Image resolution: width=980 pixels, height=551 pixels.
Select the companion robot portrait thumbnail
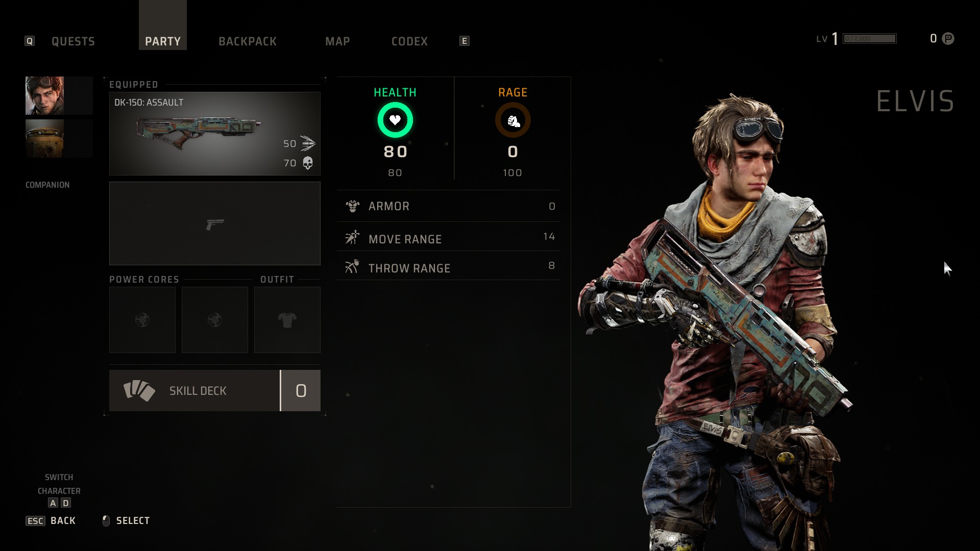click(x=45, y=138)
